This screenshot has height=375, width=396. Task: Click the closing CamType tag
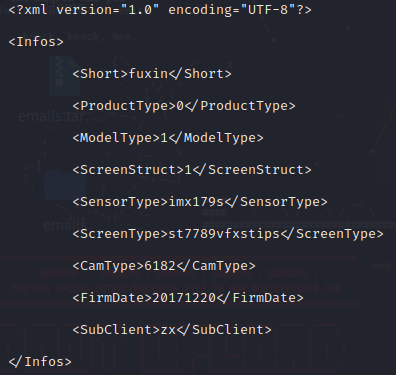click(x=216, y=266)
